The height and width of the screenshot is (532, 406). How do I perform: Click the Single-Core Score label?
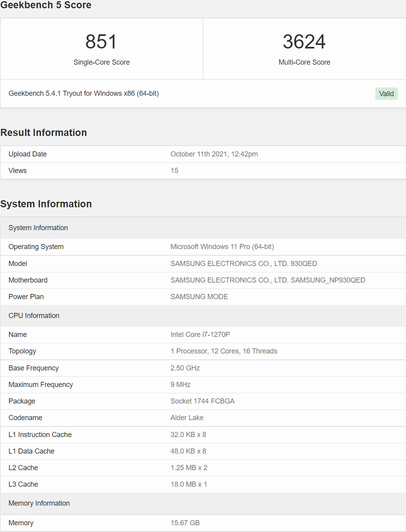coord(102,62)
